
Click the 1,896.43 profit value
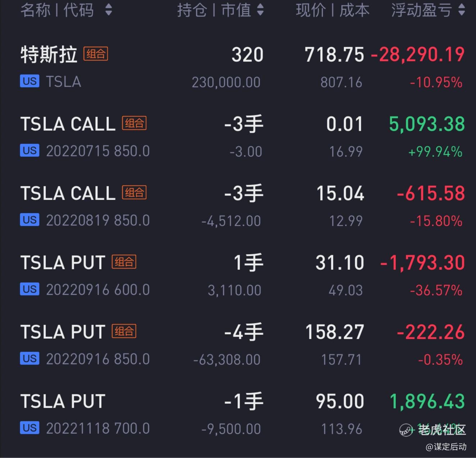point(427,401)
